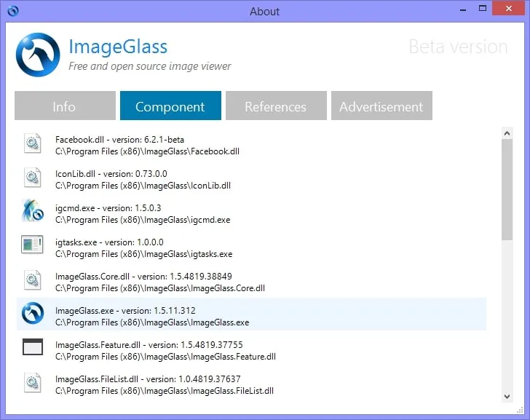Viewport: 530px width, 420px height.
Task: Click the scroll up arrow of component list
Action: (507, 133)
